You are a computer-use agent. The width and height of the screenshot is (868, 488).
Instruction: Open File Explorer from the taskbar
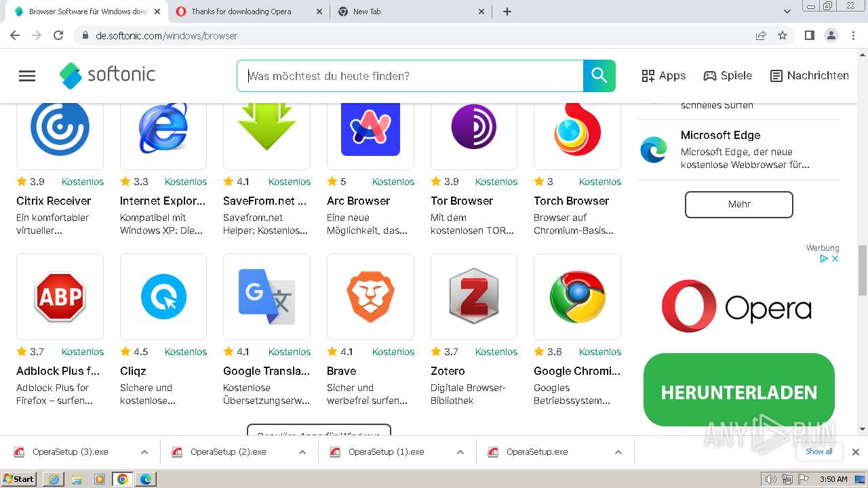pyautogui.click(x=76, y=479)
